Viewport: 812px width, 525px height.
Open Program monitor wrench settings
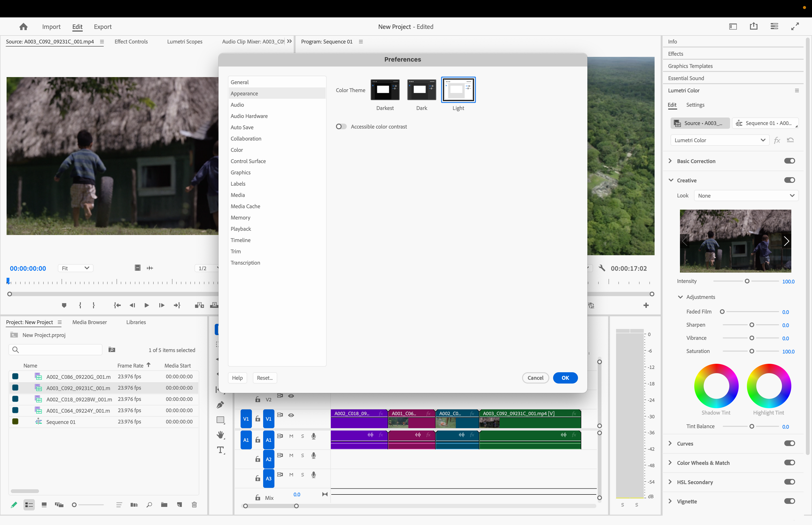coord(602,268)
